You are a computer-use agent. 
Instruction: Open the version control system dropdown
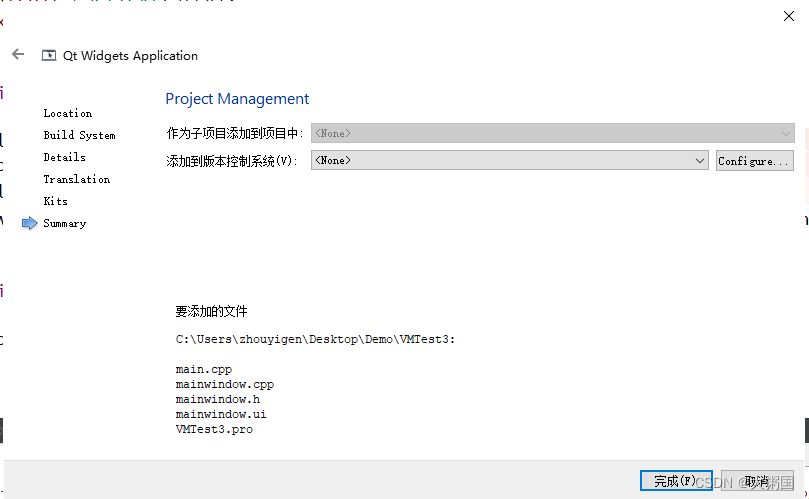(509, 160)
